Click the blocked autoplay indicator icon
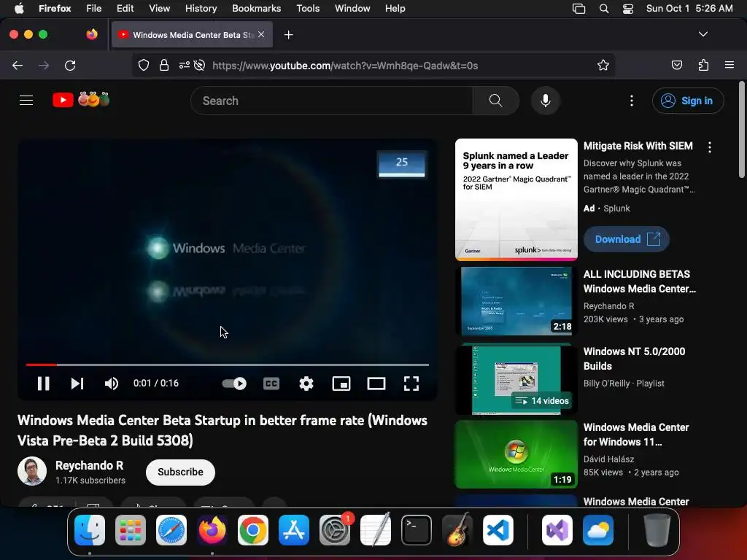Image resolution: width=747 pixels, height=560 pixels. click(x=200, y=65)
